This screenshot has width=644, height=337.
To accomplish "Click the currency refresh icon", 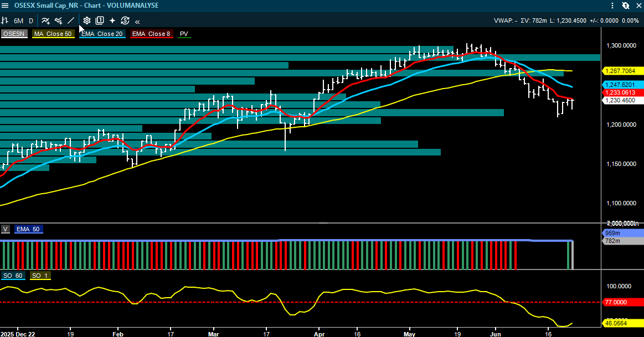I will click(125, 20).
